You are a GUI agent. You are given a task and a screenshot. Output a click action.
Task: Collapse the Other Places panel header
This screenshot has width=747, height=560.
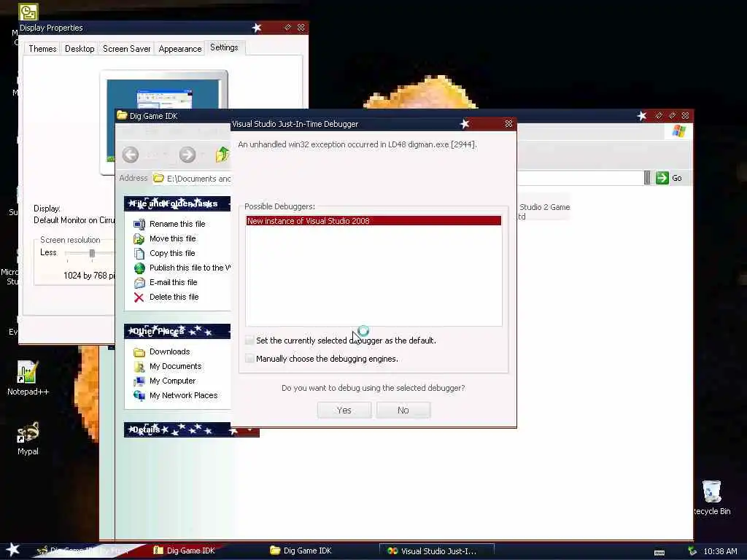177,332
